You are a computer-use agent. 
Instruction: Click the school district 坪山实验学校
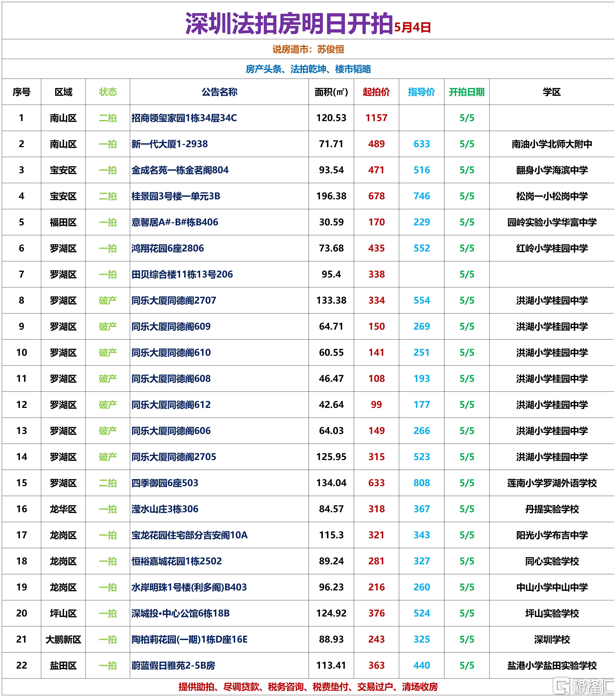[x=552, y=614]
